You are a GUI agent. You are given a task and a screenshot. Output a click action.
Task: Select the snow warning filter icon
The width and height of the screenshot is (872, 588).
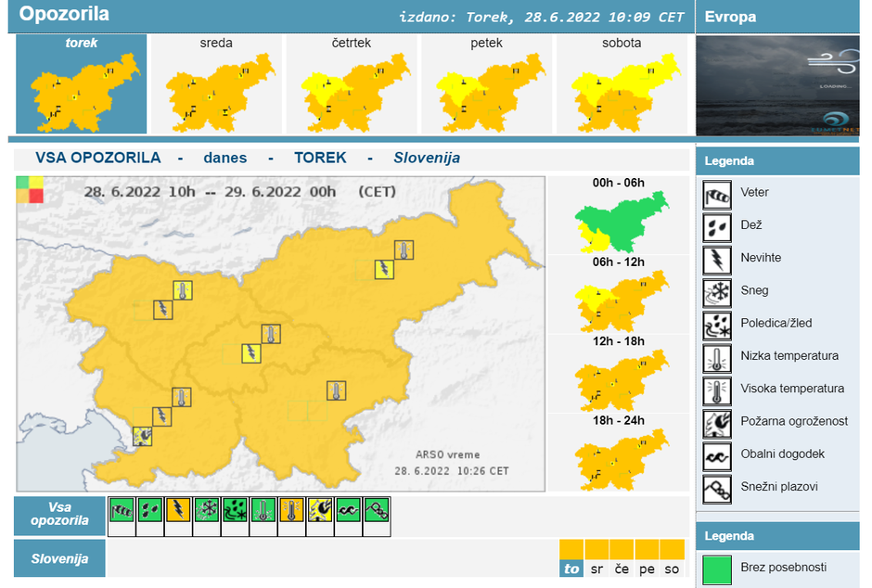[x=207, y=510]
